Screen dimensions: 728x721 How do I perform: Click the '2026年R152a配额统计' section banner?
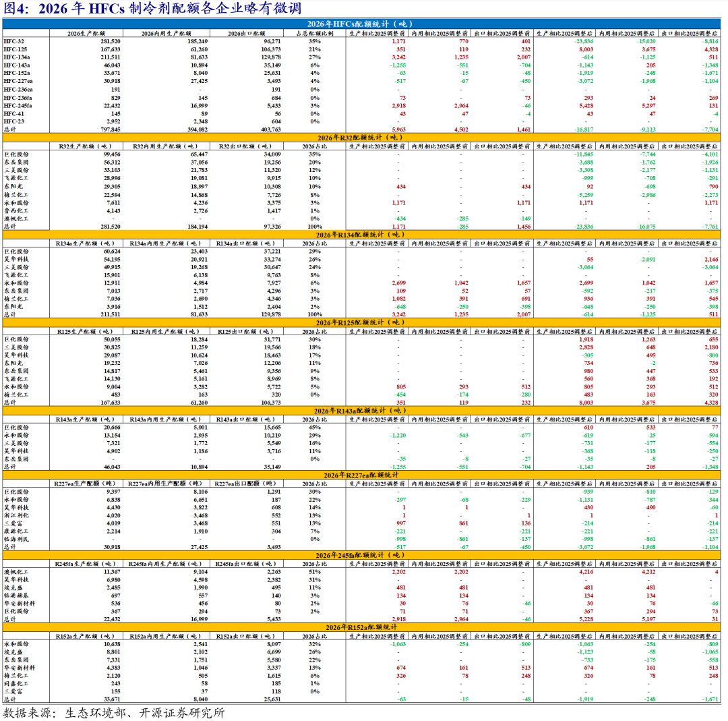pyautogui.click(x=364, y=628)
